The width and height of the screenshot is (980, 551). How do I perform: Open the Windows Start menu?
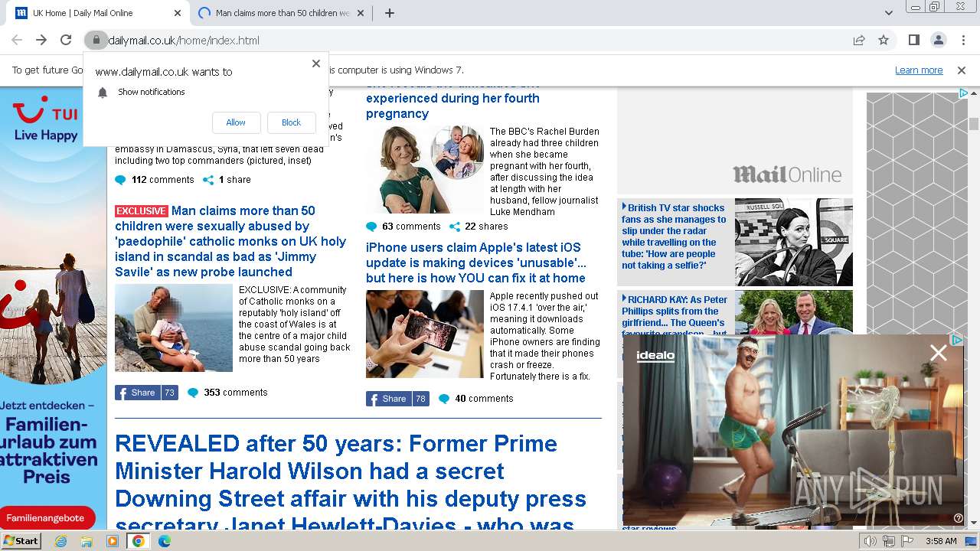click(21, 541)
